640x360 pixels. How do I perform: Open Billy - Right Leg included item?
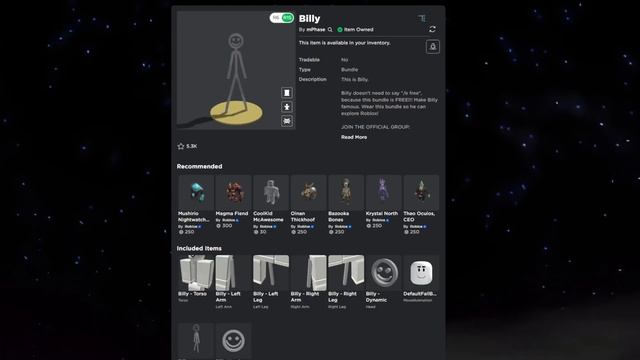346,273
